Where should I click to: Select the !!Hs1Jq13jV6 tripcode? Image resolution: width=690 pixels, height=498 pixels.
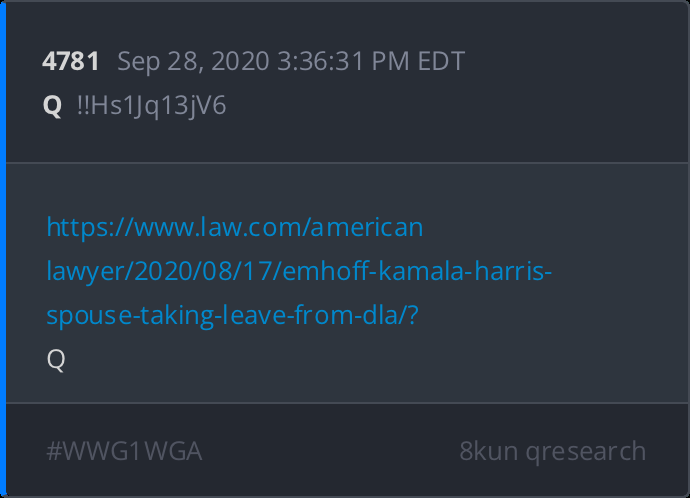click(151, 106)
